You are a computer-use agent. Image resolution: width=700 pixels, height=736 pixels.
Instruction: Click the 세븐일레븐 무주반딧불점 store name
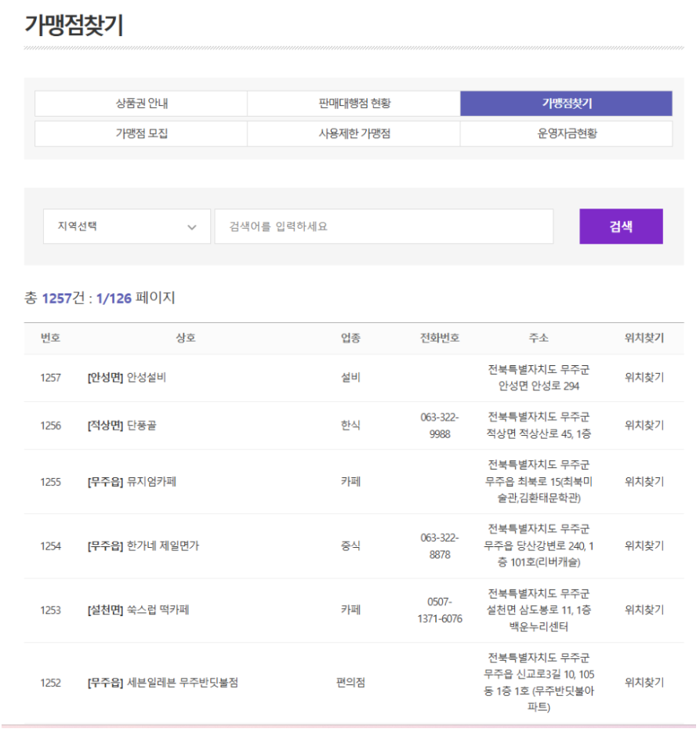[182, 683]
